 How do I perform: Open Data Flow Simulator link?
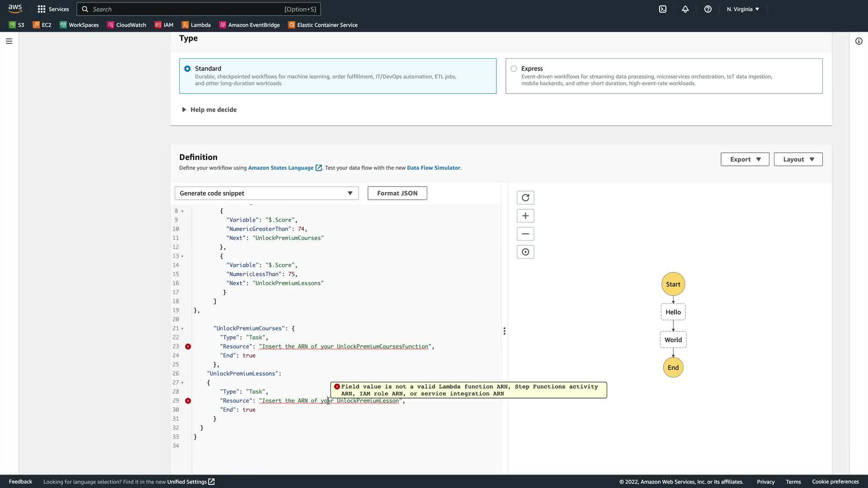pyautogui.click(x=433, y=168)
